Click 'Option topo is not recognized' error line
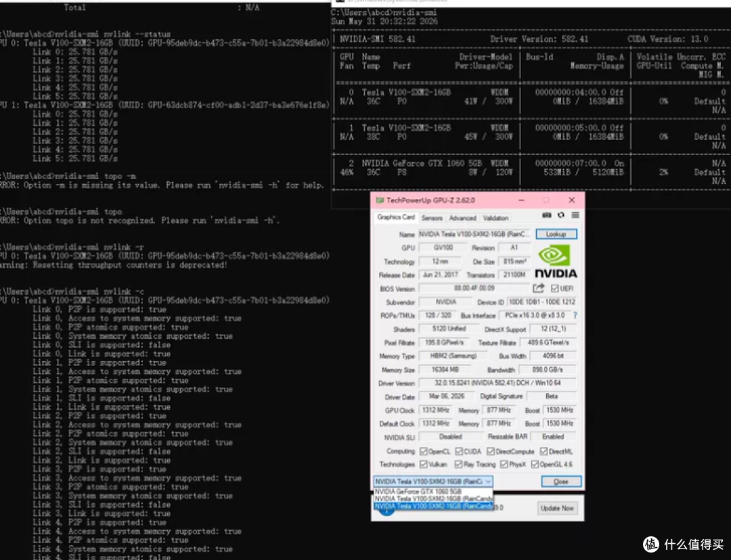The width and height of the screenshot is (731, 560). point(140,220)
